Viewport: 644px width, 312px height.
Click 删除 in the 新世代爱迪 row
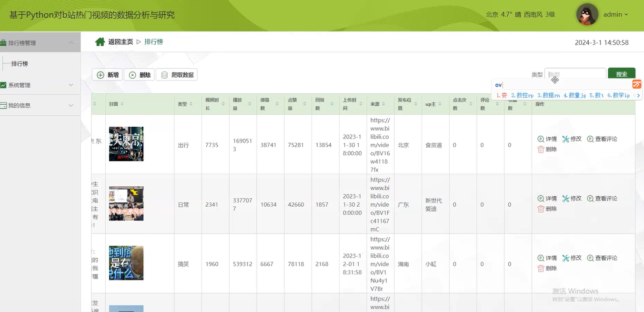click(547, 209)
